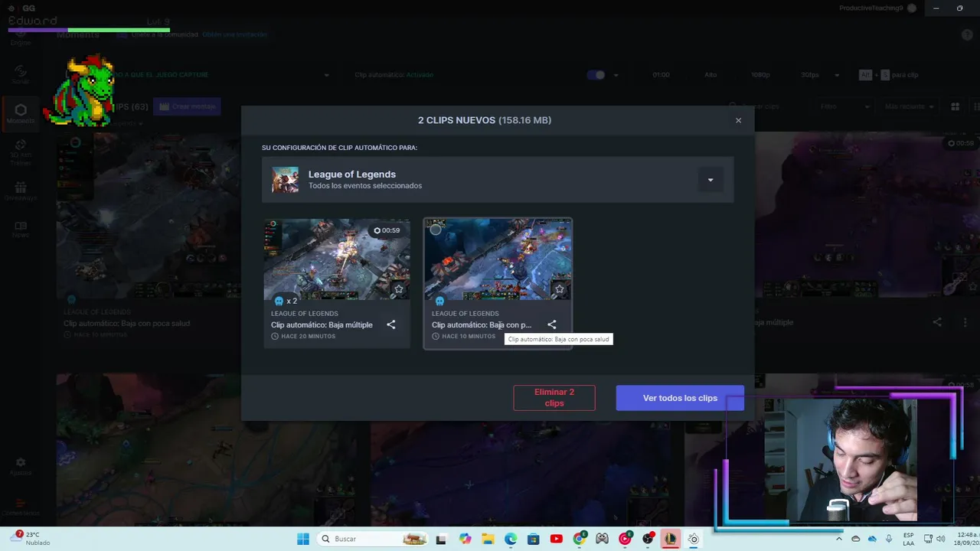The image size is (980, 551).
Task: Open the Windows Start menu
Action: click(x=303, y=539)
